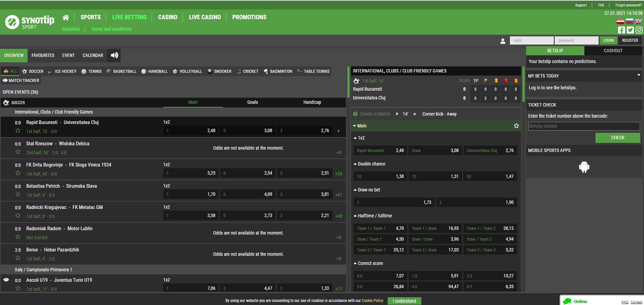The height and width of the screenshot is (305, 644).
Task: Show All sports filter
Action: (10, 71)
